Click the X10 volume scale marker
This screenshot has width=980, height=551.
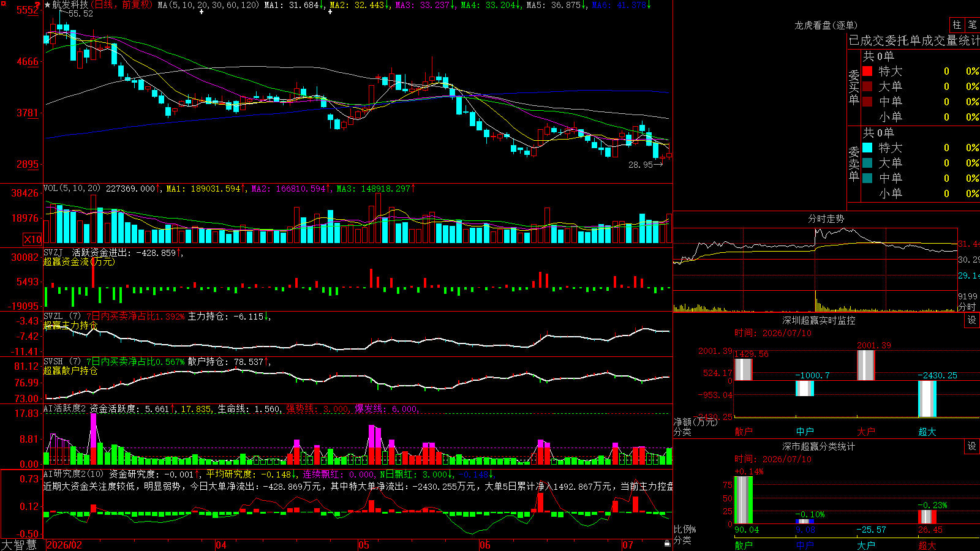(x=32, y=239)
